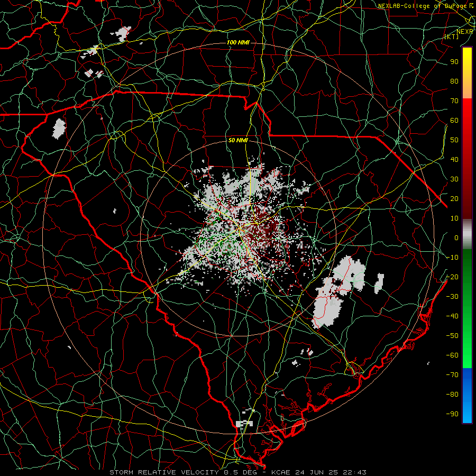Viewport: 476px width, 476px height.
Task: Select the 90 value on the velocity scale
Action: (x=454, y=62)
